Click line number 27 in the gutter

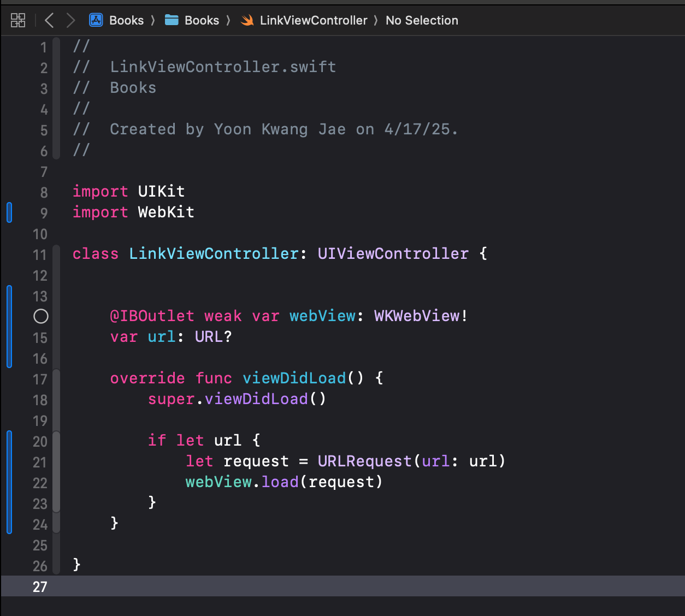click(40, 587)
